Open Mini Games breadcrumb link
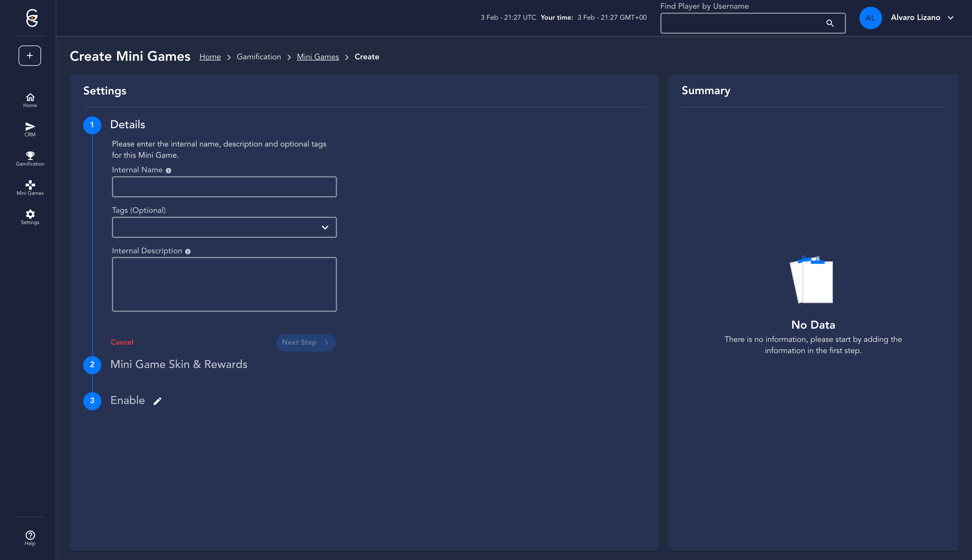The image size is (972, 560). click(318, 57)
